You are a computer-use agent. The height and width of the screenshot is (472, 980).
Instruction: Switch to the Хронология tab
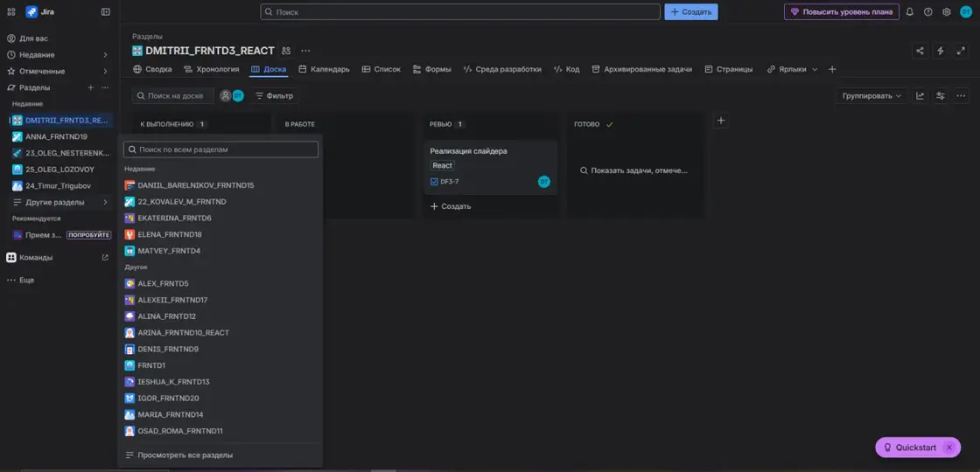[211, 69]
